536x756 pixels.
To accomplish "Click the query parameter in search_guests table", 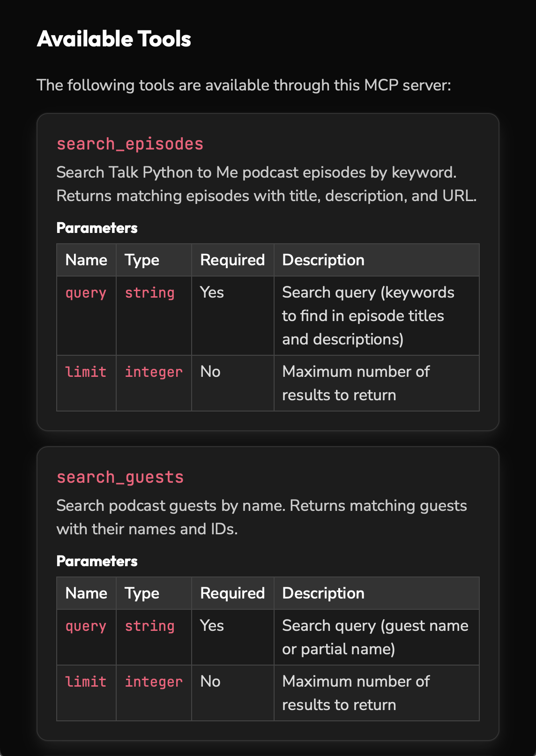I will pyautogui.click(x=86, y=626).
